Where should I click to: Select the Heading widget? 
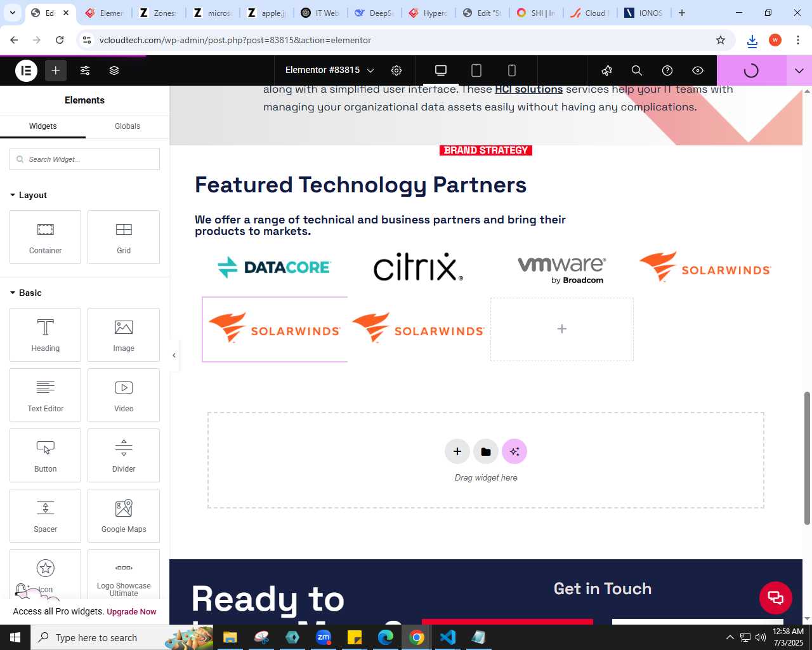(45, 335)
